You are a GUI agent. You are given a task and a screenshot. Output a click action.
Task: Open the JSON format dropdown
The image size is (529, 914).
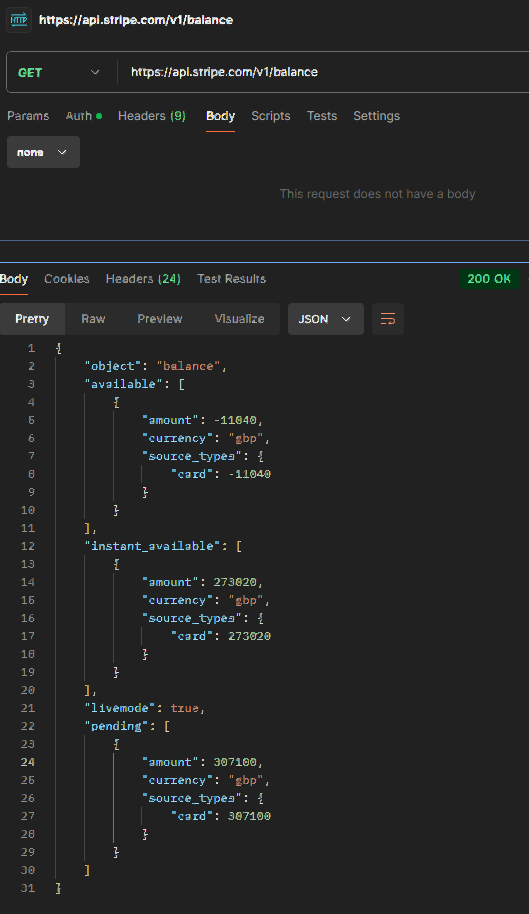coord(326,319)
